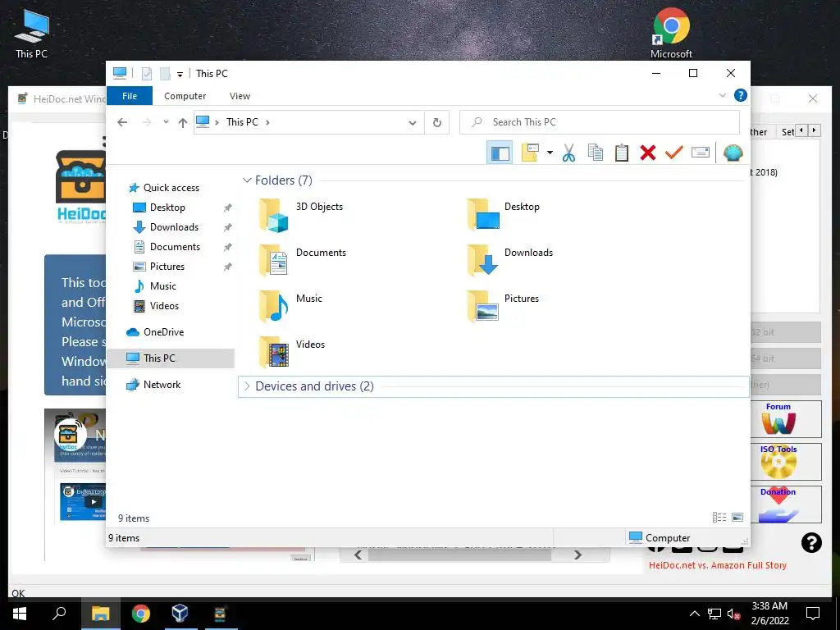Switch to the View ribbon tab
This screenshot has height=630, width=840.
click(240, 96)
